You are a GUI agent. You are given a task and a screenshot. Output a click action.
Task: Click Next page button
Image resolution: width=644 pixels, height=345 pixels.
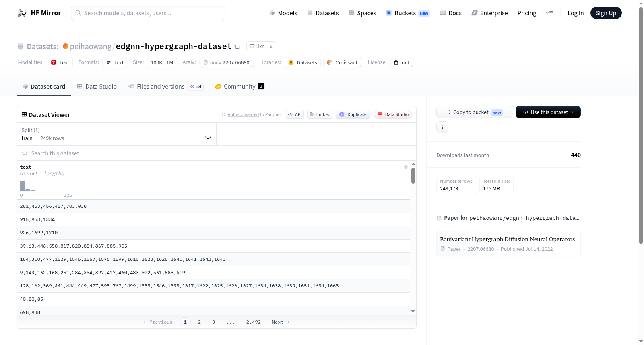281,322
